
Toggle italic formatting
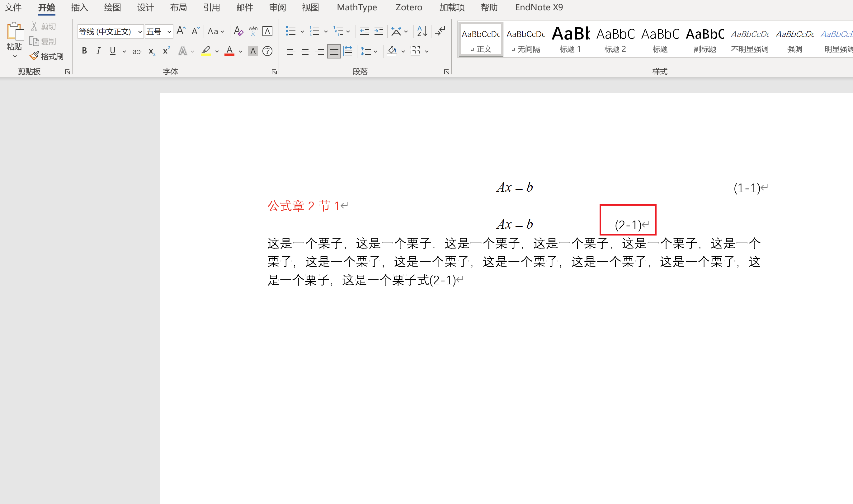point(98,51)
